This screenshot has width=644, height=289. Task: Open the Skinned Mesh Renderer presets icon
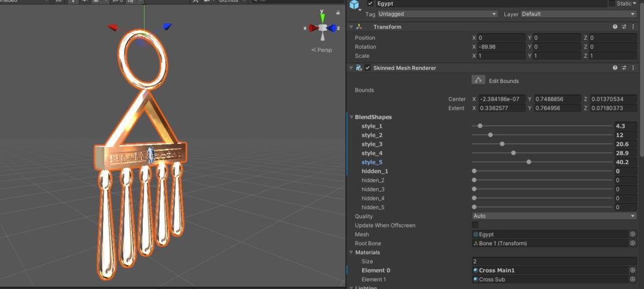tap(624, 68)
